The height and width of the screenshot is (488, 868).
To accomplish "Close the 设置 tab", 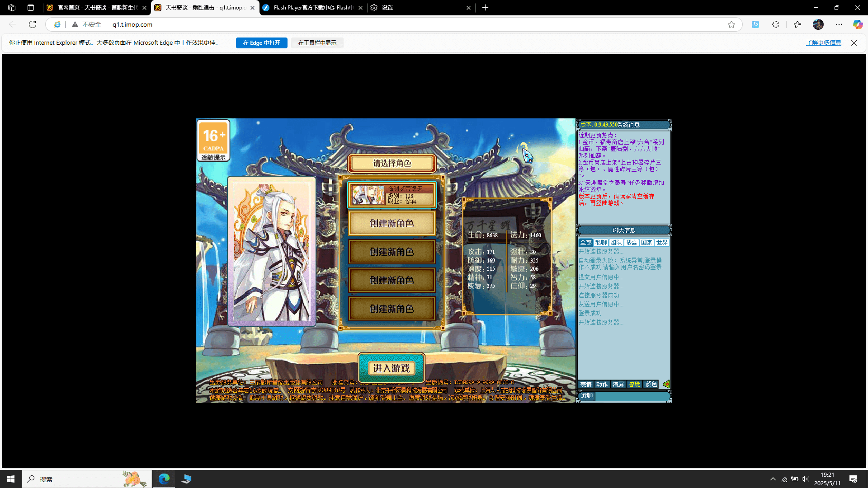I will tap(468, 8).
